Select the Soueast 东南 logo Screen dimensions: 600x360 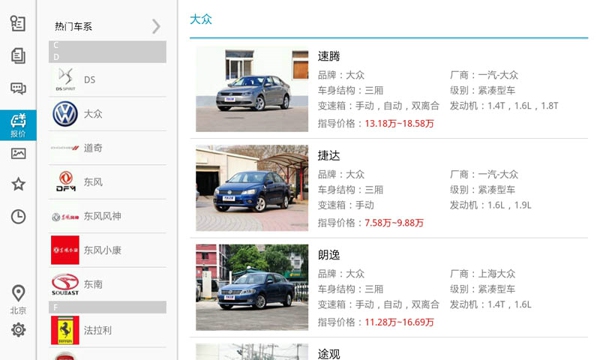click(x=65, y=284)
